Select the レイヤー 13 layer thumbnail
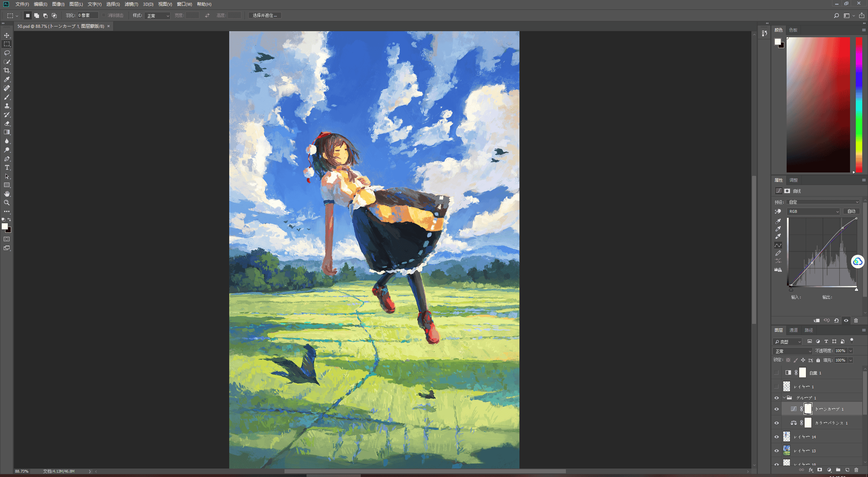Viewport: 868px width, 477px height. 787,450
